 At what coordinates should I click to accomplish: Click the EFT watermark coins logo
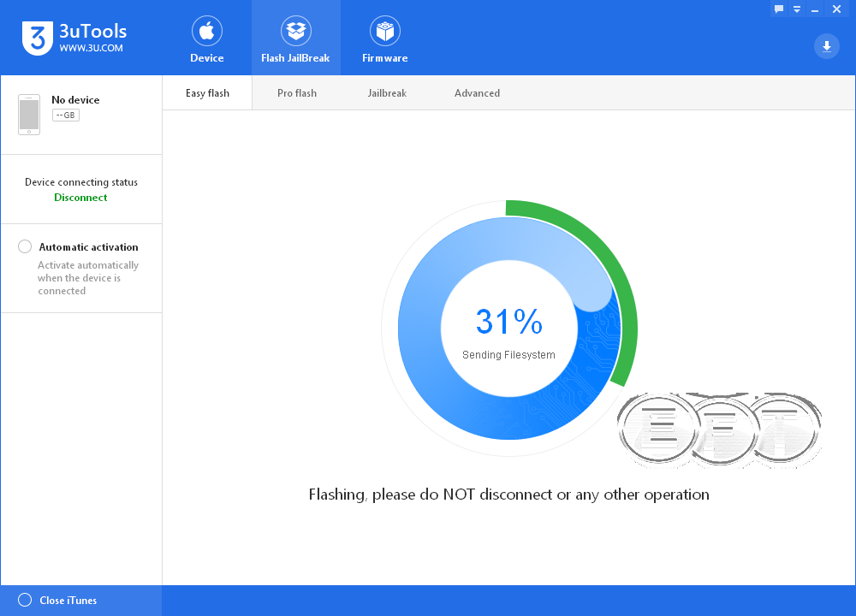point(720,430)
